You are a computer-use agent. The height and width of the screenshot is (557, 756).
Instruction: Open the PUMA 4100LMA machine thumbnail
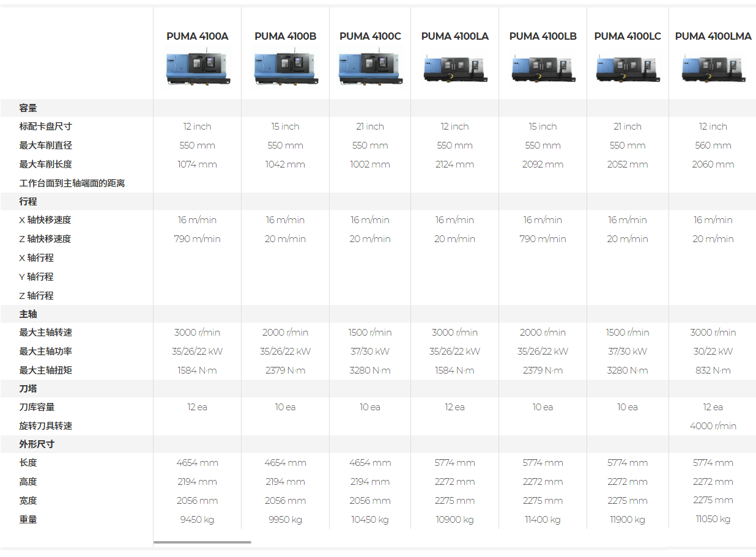coord(713,68)
